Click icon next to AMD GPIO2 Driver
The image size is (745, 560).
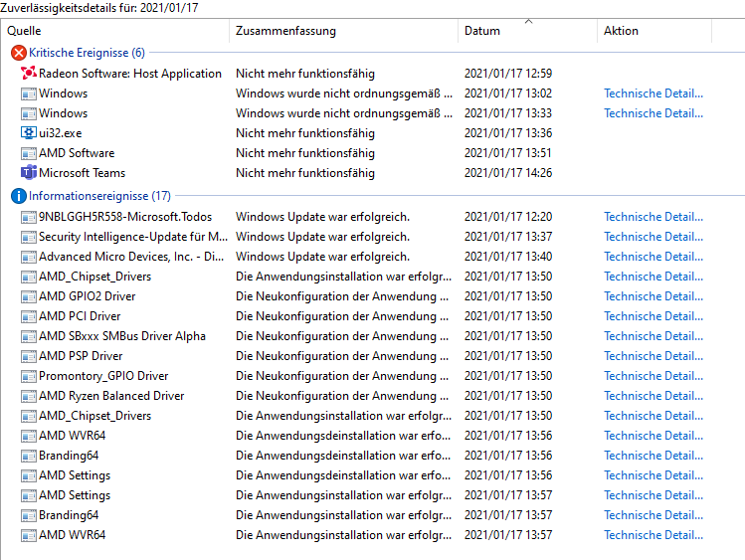click(x=29, y=296)
